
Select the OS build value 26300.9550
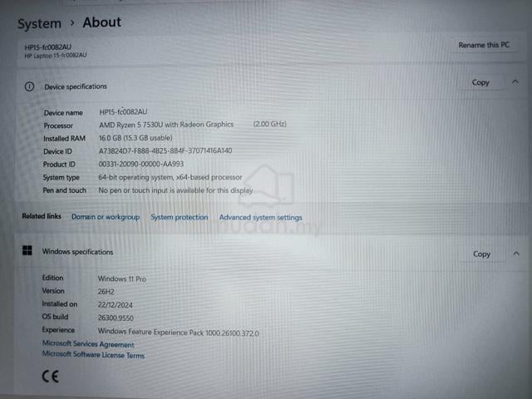[116, 318]
